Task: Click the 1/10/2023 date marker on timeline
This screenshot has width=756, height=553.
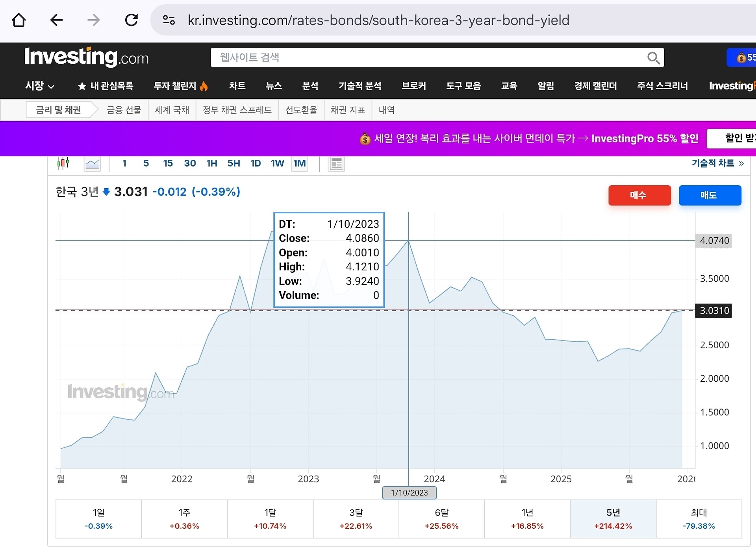Action: [409, 492]
